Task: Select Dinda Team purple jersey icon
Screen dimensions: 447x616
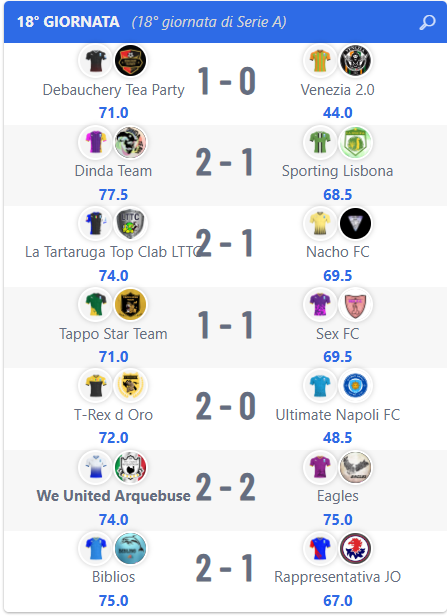Action: 95,142
